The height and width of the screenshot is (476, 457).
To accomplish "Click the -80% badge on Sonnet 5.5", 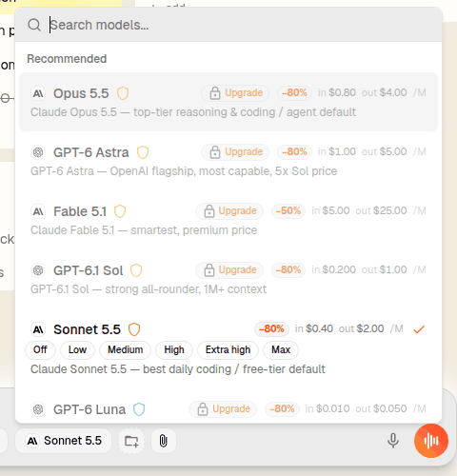I will click(x=271, y=328).
